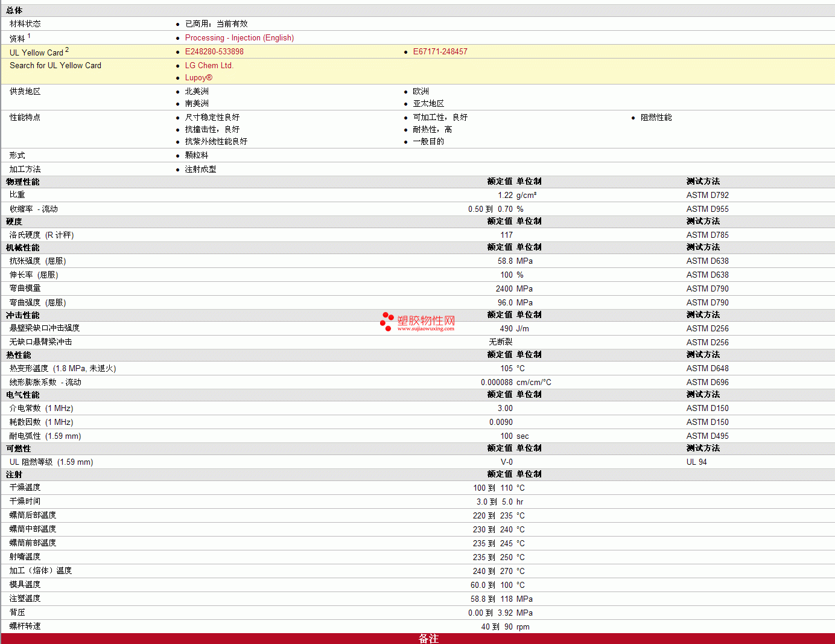The height and width of the screenshot is (644, 835).
Task: Select the "UL 阻燃等级 (1.59 mm)" label
Action: [51, 462]
